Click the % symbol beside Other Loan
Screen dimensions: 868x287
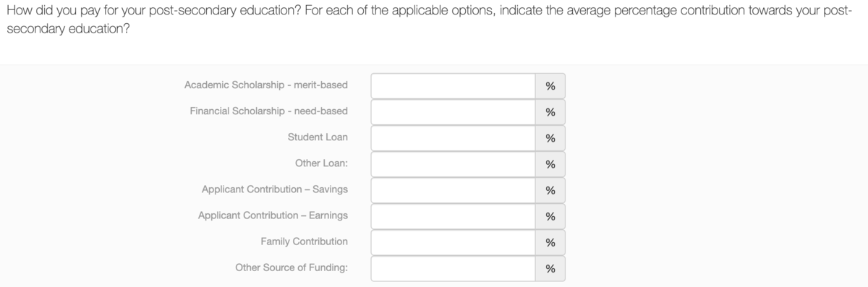click(x=550, y=164)
